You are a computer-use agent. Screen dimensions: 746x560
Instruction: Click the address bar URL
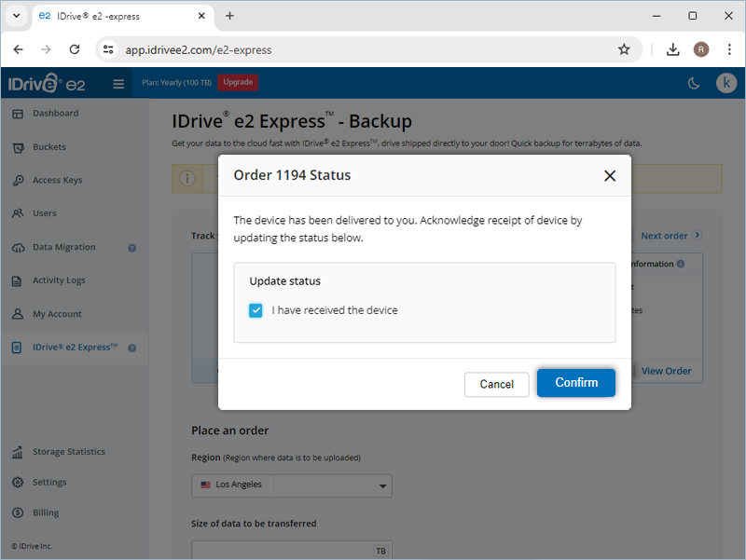pos(199,50)
